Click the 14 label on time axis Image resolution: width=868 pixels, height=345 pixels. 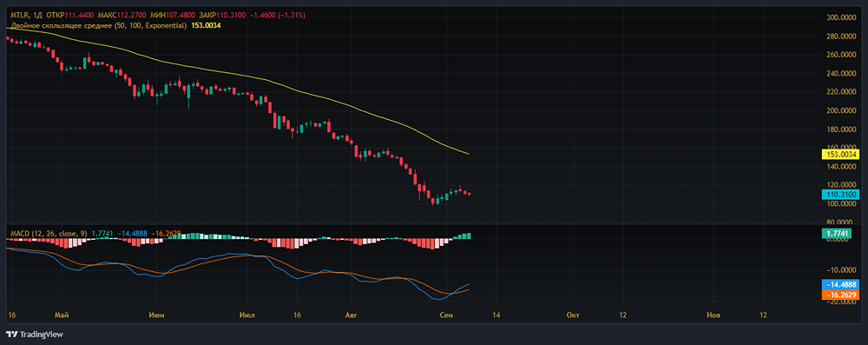click(x=495, y=315)
